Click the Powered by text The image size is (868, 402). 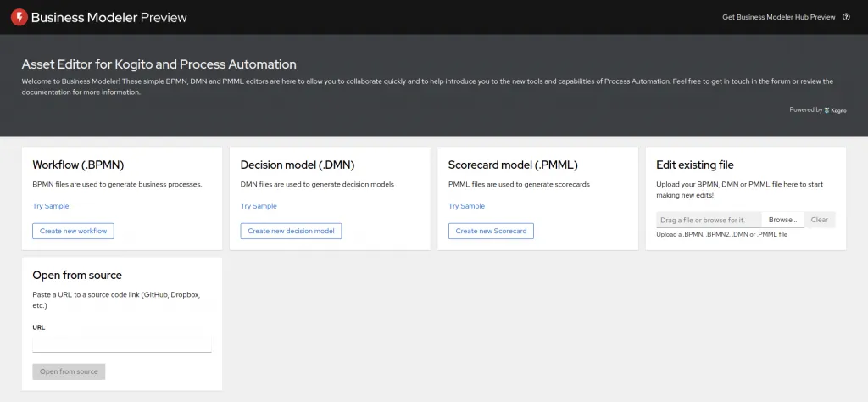click(806, 109)
